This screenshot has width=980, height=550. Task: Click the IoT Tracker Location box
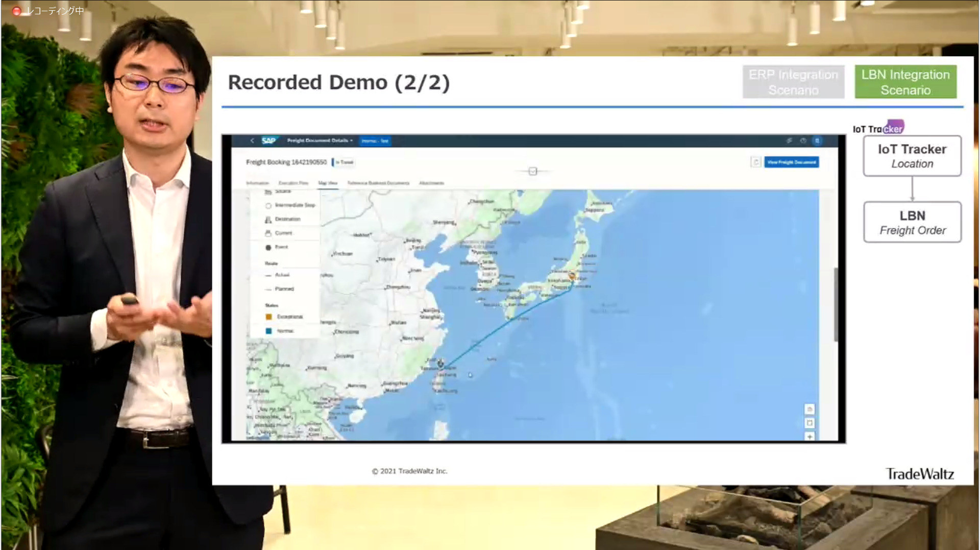point(912,156)
